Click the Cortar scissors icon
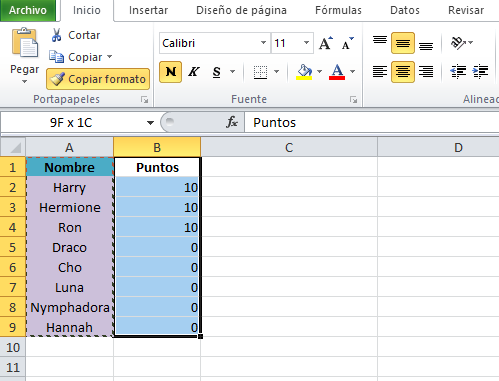The width and height of the screenshot is (499, 381). point(56,35)
